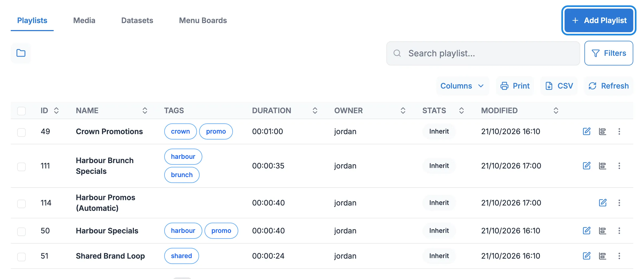Refresh the playlist table
This screenshot has width=644, height=279.
pos(609,86)
